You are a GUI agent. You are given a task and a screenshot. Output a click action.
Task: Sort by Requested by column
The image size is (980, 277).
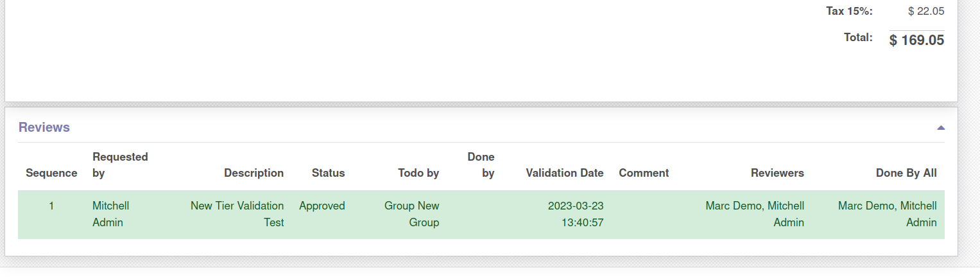click(120, 165)
